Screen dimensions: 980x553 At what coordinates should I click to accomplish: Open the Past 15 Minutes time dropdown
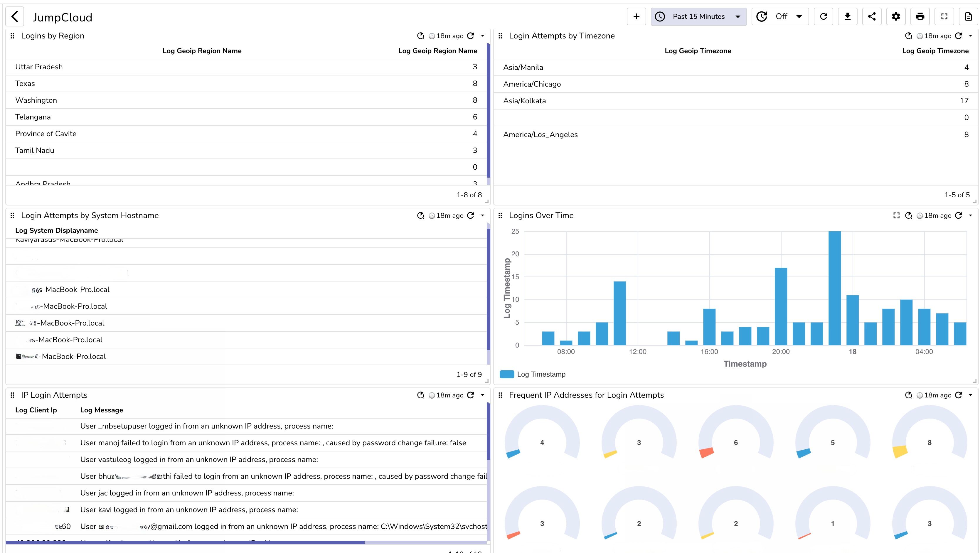pyautogui.click(x=698, y=16)
